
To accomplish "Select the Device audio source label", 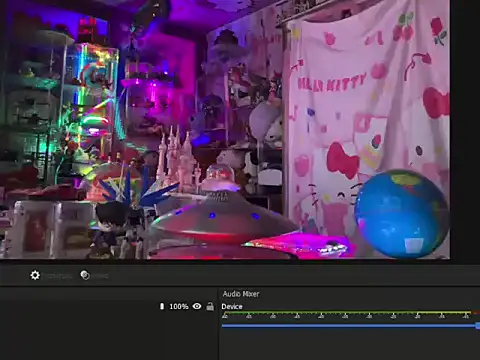I will [232, 307].
